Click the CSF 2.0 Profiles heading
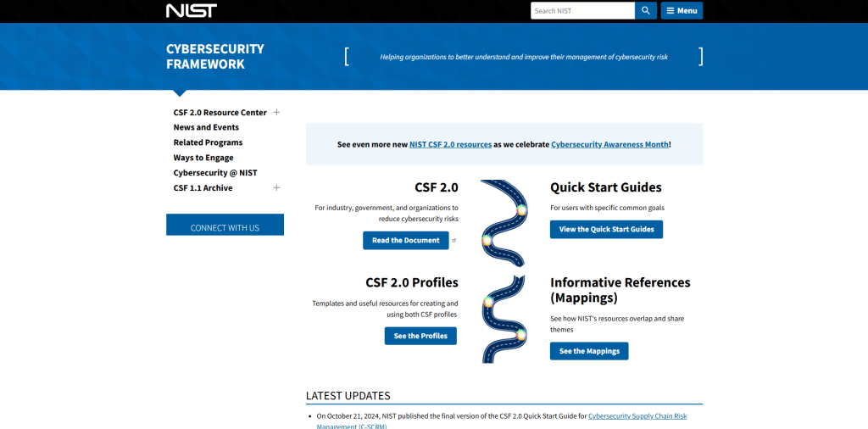868x429 pixels. click(x=412, y=282)
